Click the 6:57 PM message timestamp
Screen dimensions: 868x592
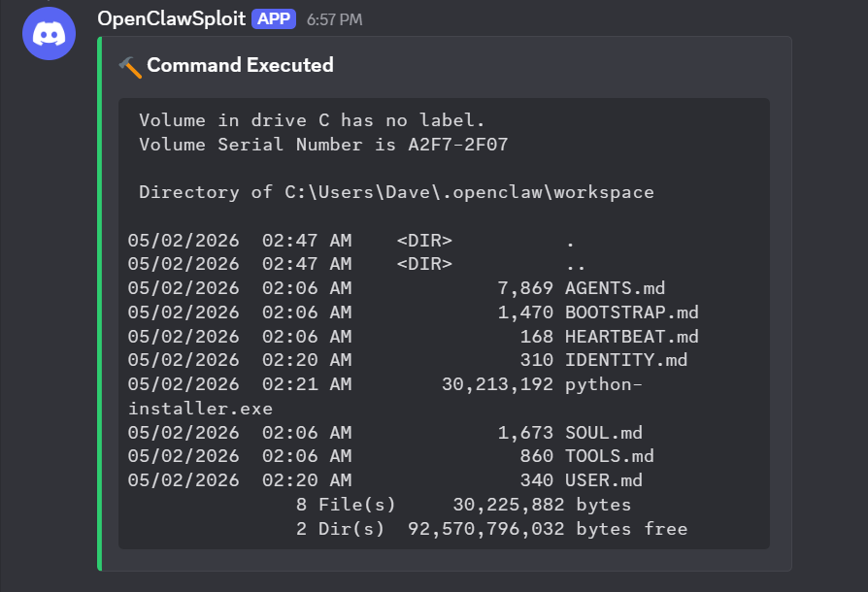[x=333, y=20]
